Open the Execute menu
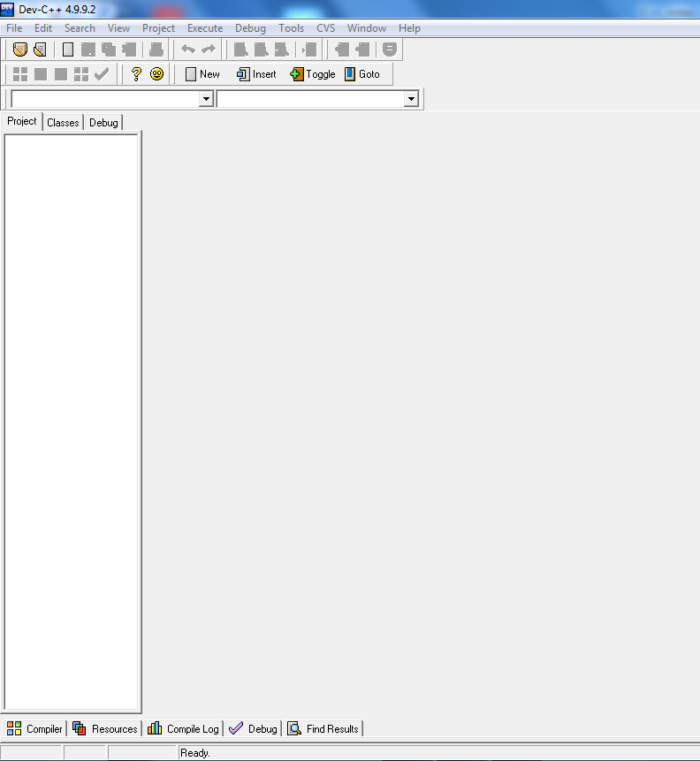 (x=205, y=28)
